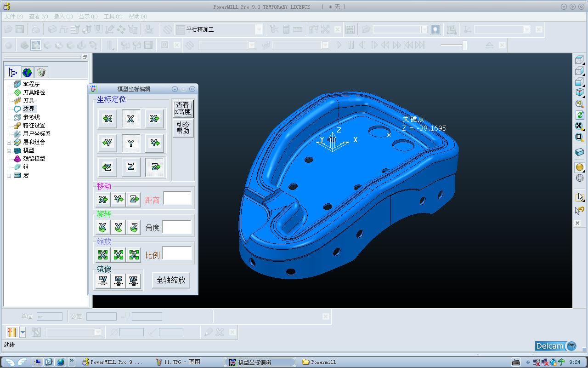Screen dimensions: 588x368
Task: Click the 角度 angle input field
Action: (177, 227)
